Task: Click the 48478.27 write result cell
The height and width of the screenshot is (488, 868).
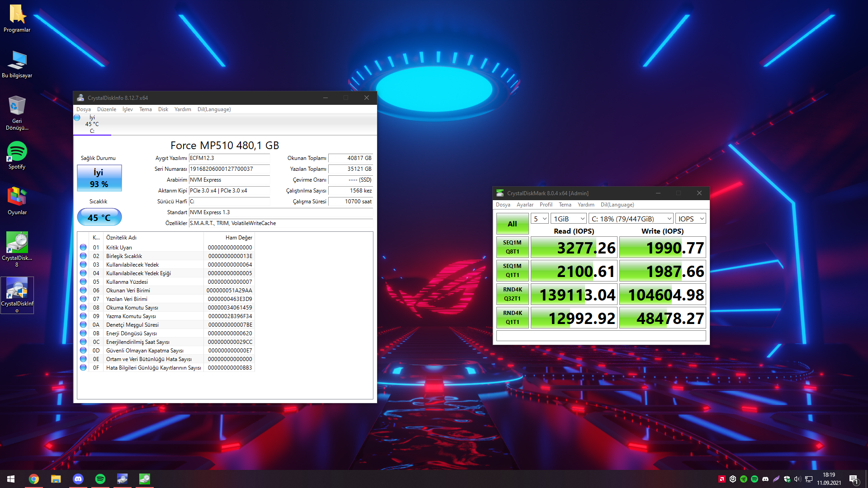Action: pos(662,318)
